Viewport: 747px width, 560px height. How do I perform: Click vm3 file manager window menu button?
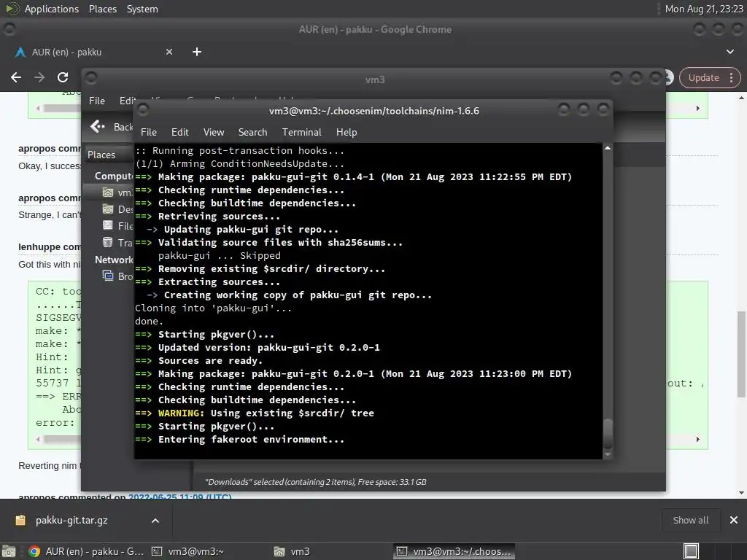pos(91,77)
